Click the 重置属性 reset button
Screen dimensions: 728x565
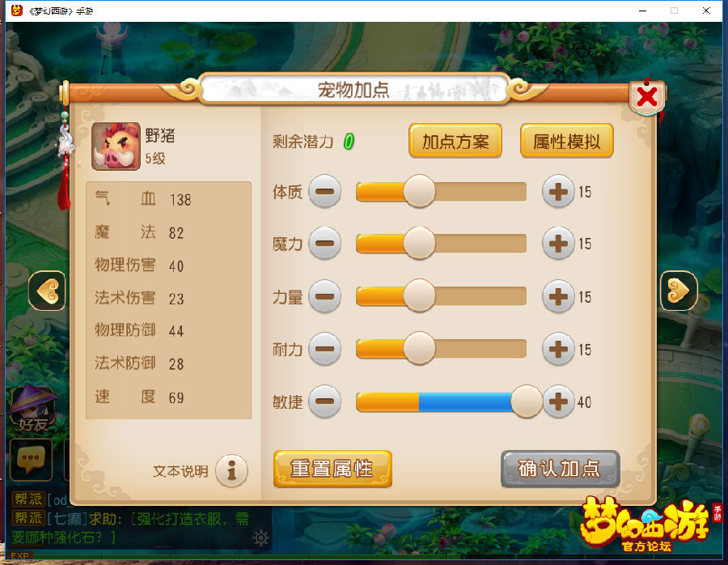pyautogui.click(x=332, y=469)
